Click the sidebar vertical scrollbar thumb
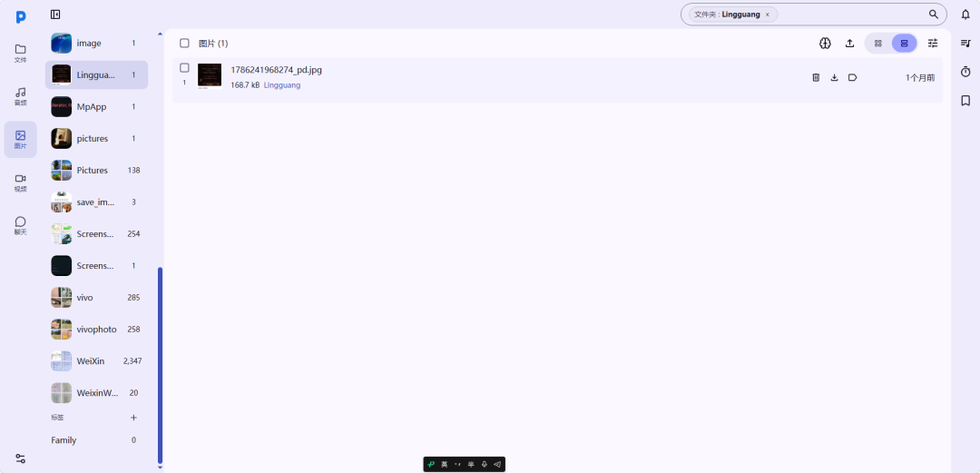The height and width of the screenshot is (473, 980). pyautogui.click(x=160, y=365)
